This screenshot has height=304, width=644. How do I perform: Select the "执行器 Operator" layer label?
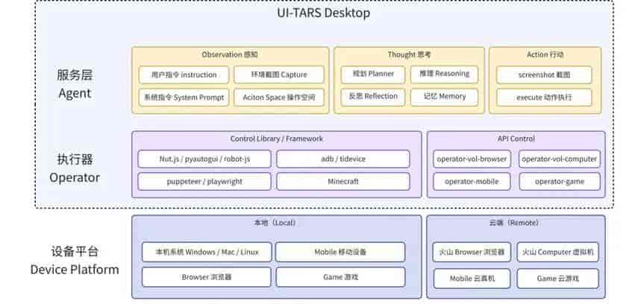75,168
